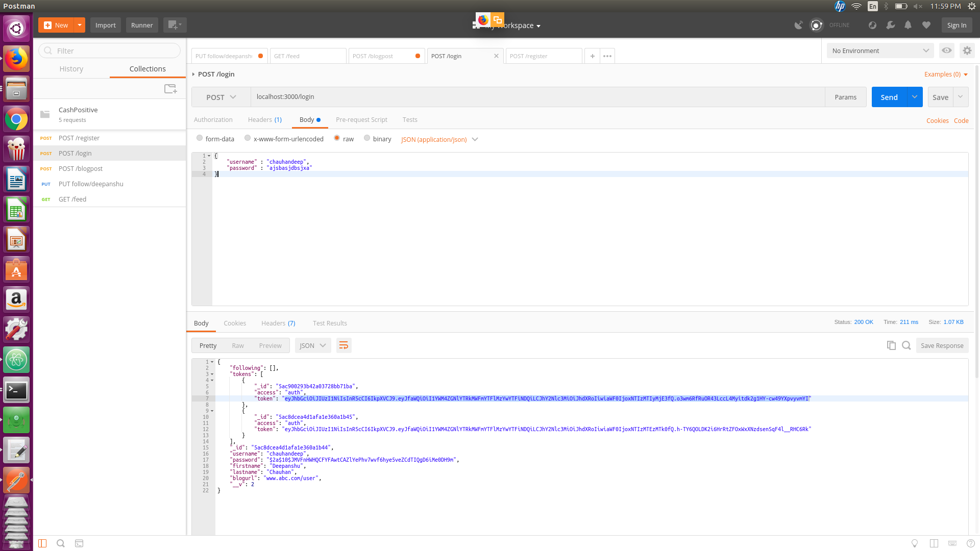The width and height of the screenshot is (980, 551).
Task: Open Authorization tab
Action: tap(213, 119)
